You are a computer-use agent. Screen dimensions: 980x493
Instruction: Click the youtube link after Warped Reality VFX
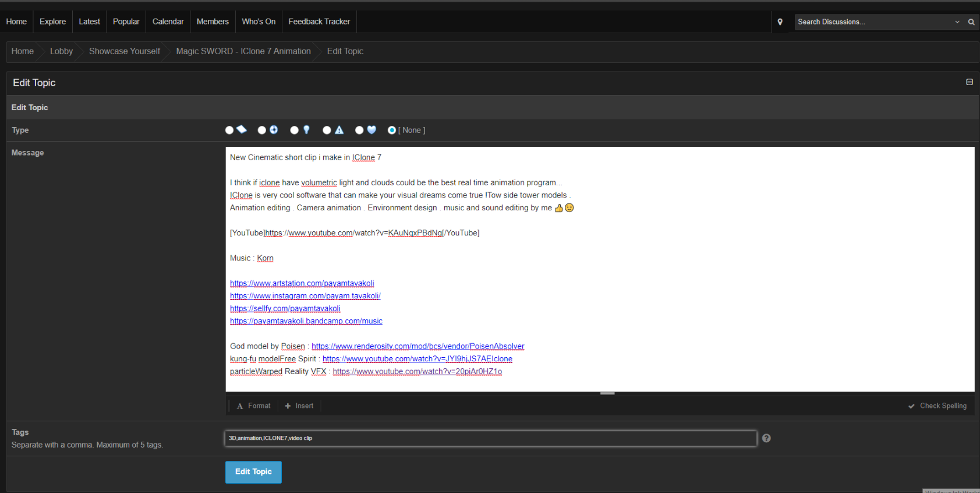coord(417,371)
